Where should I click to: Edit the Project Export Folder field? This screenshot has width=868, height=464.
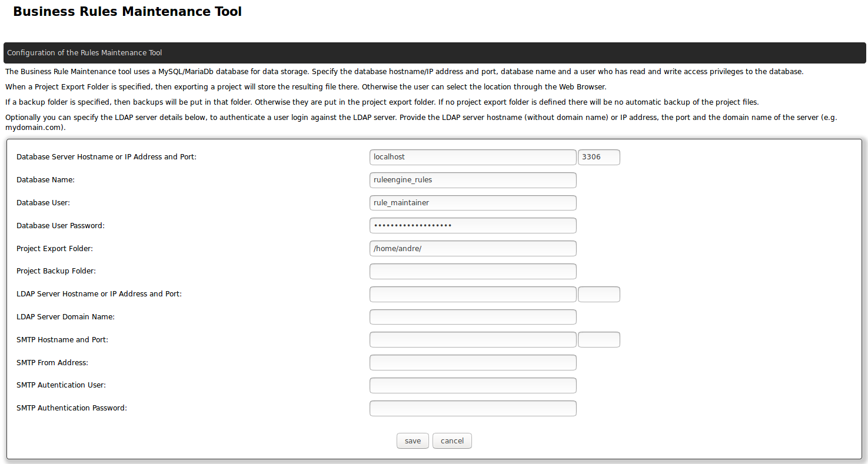(x=473, y=248)
